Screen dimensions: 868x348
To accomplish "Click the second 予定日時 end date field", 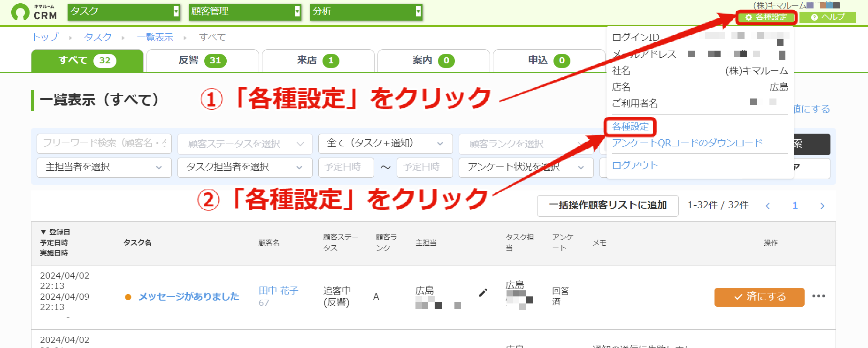I will point(425,167).
